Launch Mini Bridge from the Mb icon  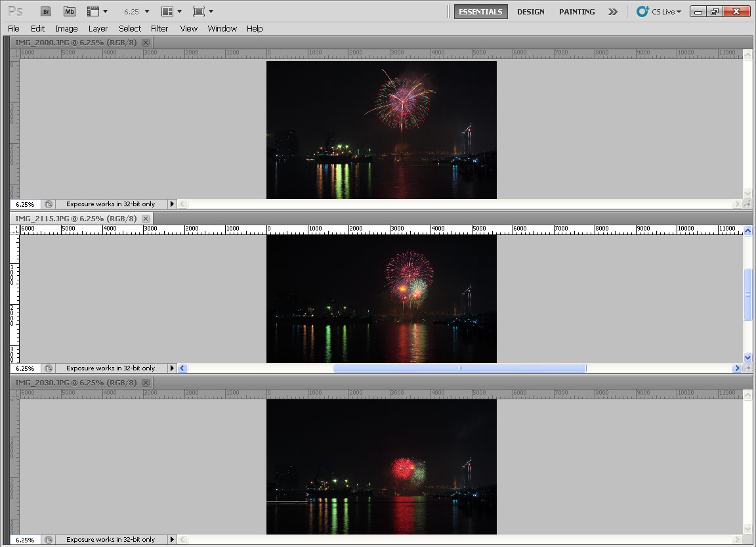[x=70, y=11]
